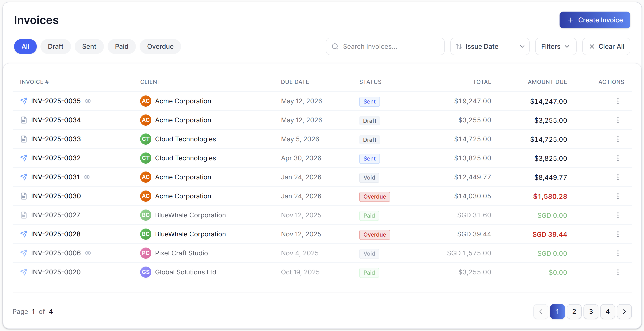The width and height of the screenshot is (644, 331).
Task: Focus the Search invoices field
Action: point(385,46)
